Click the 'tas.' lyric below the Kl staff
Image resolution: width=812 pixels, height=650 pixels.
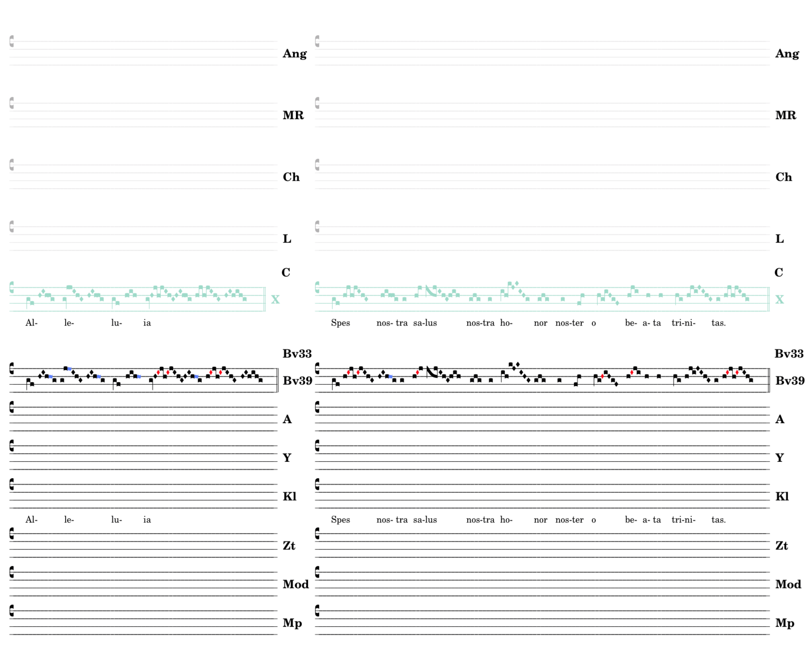click(x=718, y=520)
